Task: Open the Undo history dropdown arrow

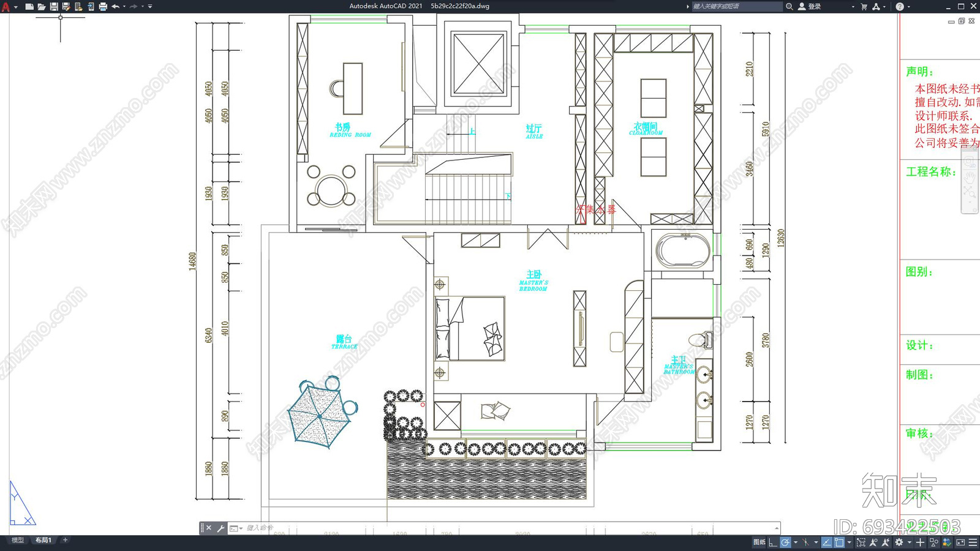Action: [124, 6]
